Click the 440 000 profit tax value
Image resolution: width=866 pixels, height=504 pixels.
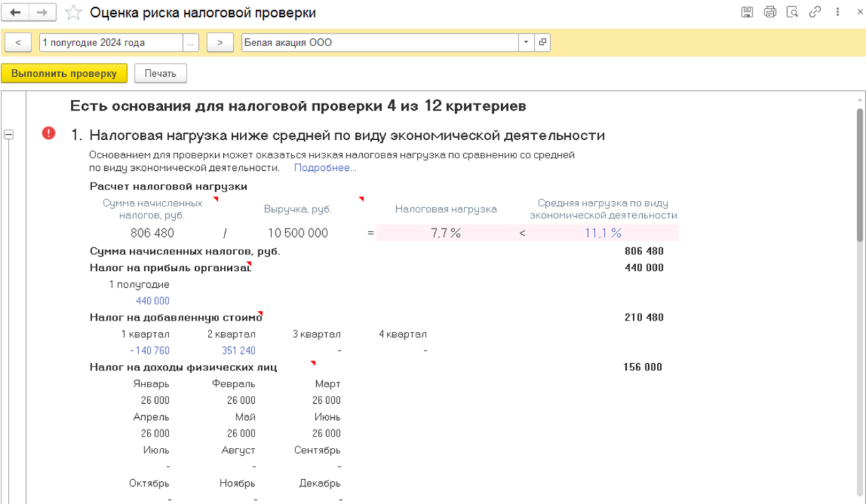coord(153,301)
